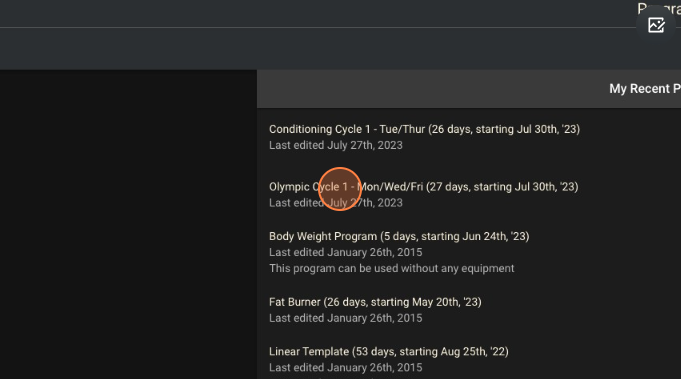This screenshot has height=379, width=681.
Task: Open the partially visible Programs tab
Action: point(659,8)
